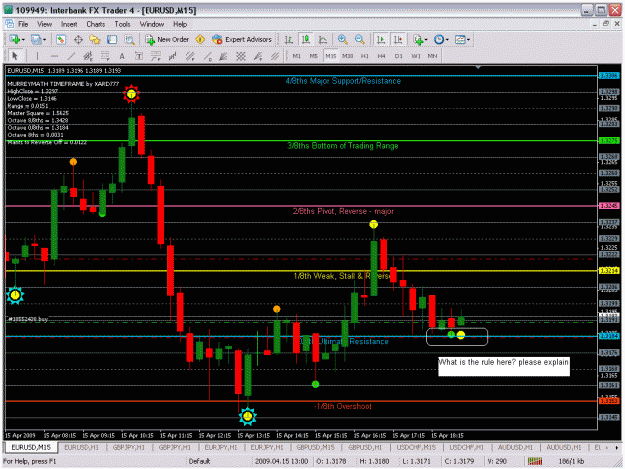Click the connection status bars icon

pos(535,461)
